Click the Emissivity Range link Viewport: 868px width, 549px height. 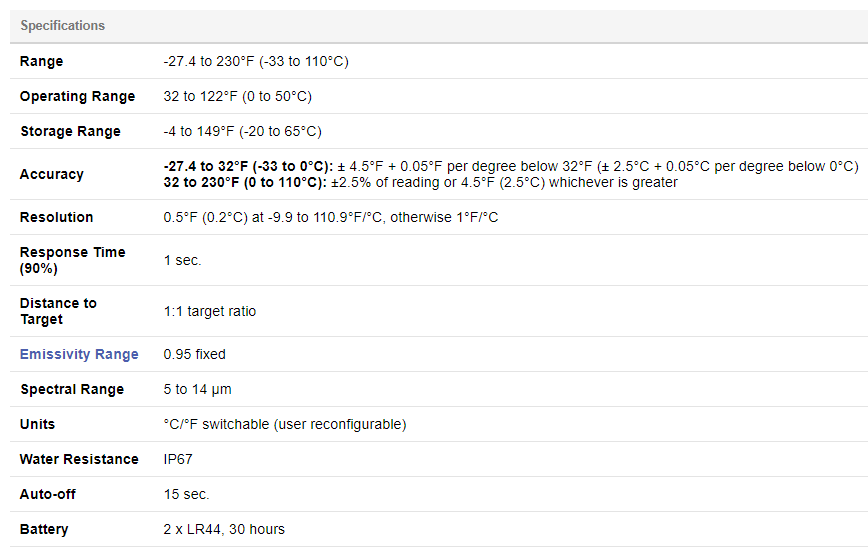(x=80, y=354)
